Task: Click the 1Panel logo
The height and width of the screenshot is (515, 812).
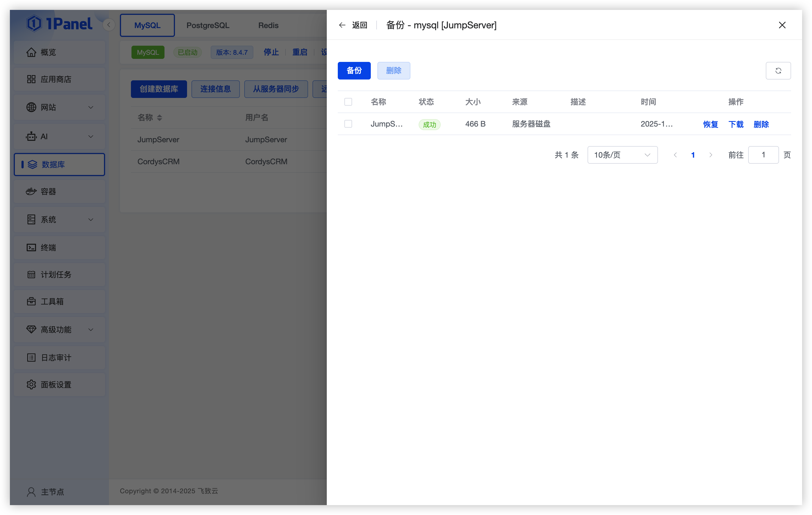Action: pos(59,24)
